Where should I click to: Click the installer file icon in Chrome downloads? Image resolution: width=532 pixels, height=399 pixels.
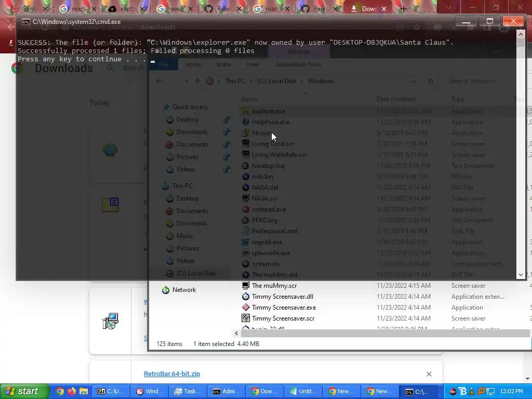[110, 321]
